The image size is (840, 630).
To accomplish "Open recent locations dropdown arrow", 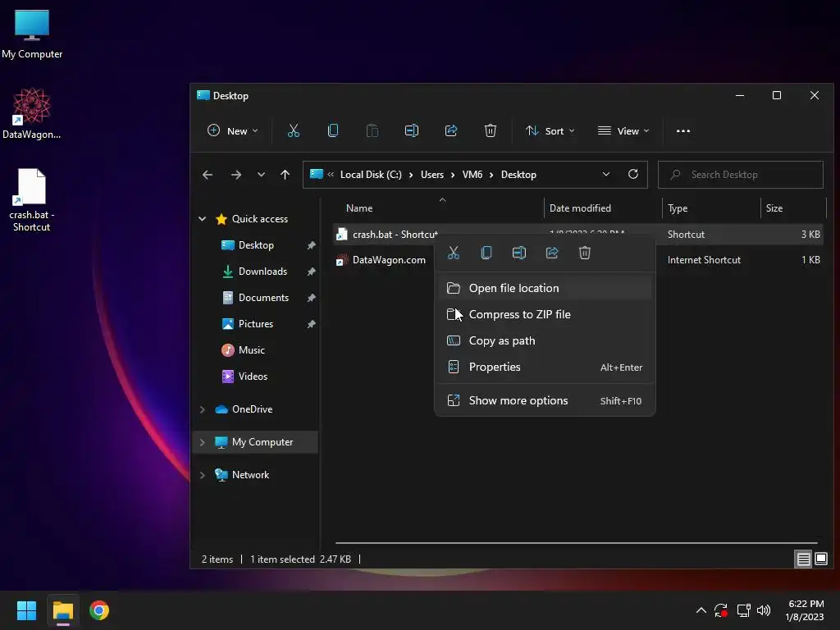I will pyautogui.click(x=261, y=175).
